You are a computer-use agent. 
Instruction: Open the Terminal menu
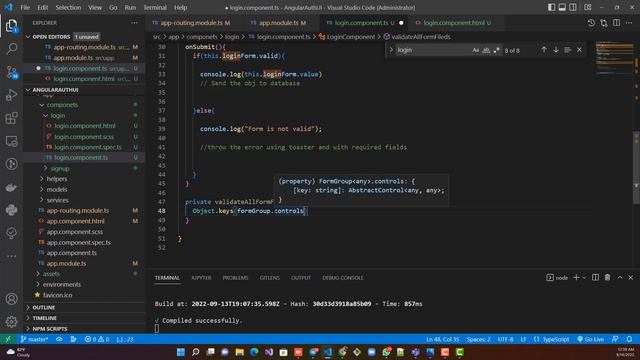point(155,7)
